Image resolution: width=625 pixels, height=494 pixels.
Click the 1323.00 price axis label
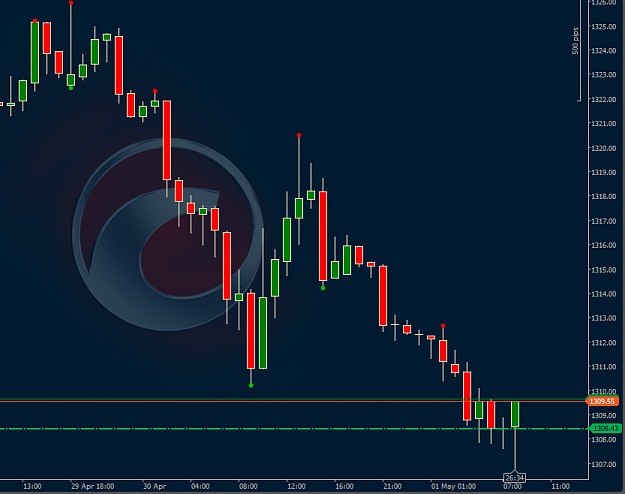click(x=603, y=75)
